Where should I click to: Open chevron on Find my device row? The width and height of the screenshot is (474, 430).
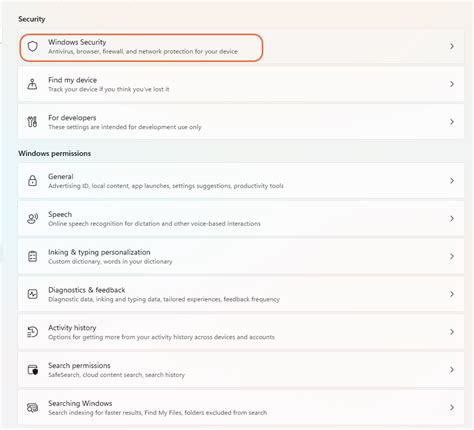[452, 84]
